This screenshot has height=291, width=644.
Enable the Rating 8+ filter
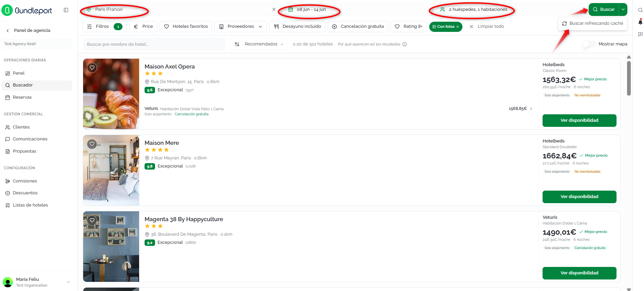[x=409, y=26]
